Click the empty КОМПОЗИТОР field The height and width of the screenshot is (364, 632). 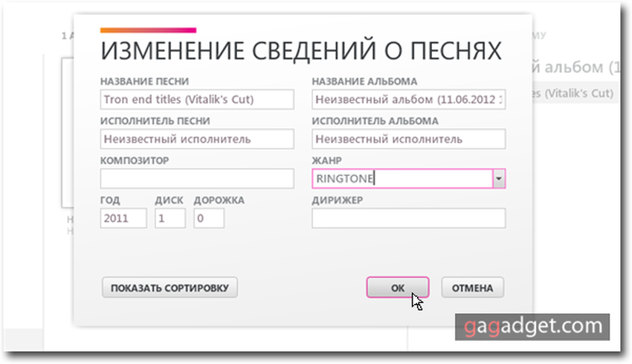tap(197, 179)
